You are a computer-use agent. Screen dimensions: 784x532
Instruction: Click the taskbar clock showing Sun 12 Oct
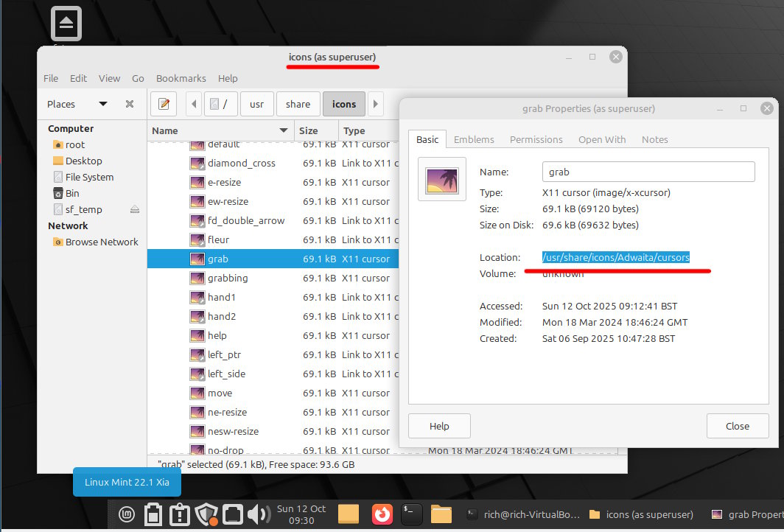[x=301, y=514]
